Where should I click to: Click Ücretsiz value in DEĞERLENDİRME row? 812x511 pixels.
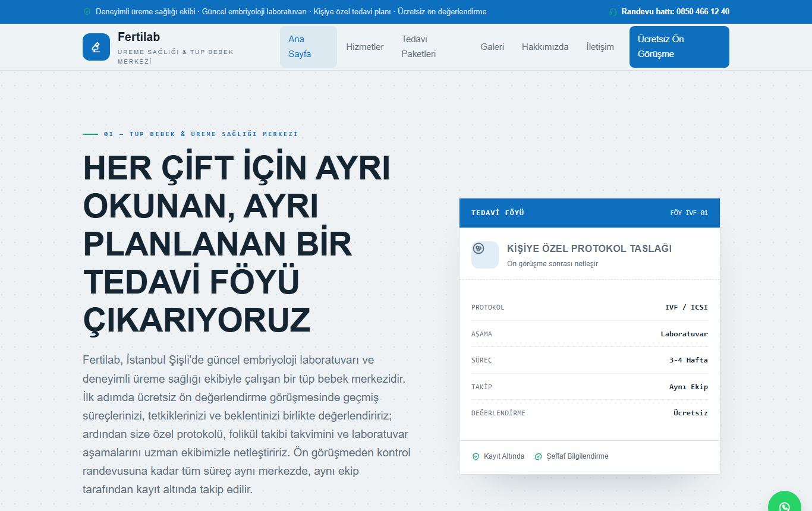(690, 413)
